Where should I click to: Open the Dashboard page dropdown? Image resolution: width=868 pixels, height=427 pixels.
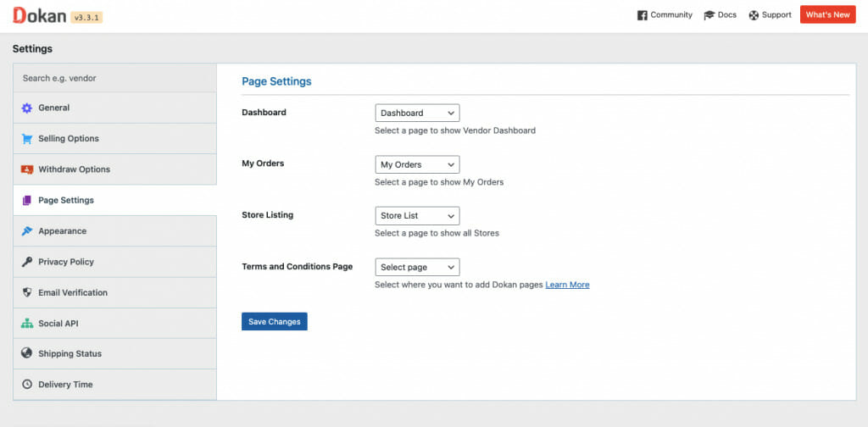[417, 113]
